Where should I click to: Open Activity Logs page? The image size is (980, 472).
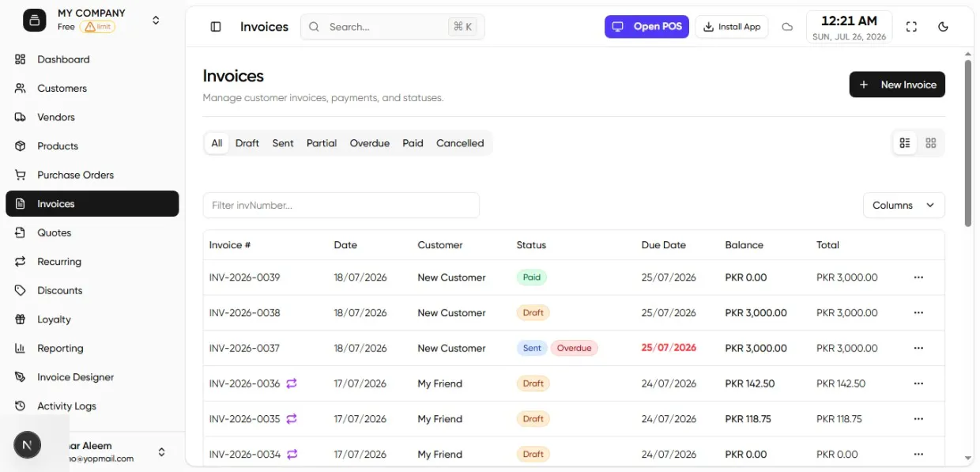(x=92, y=406)
